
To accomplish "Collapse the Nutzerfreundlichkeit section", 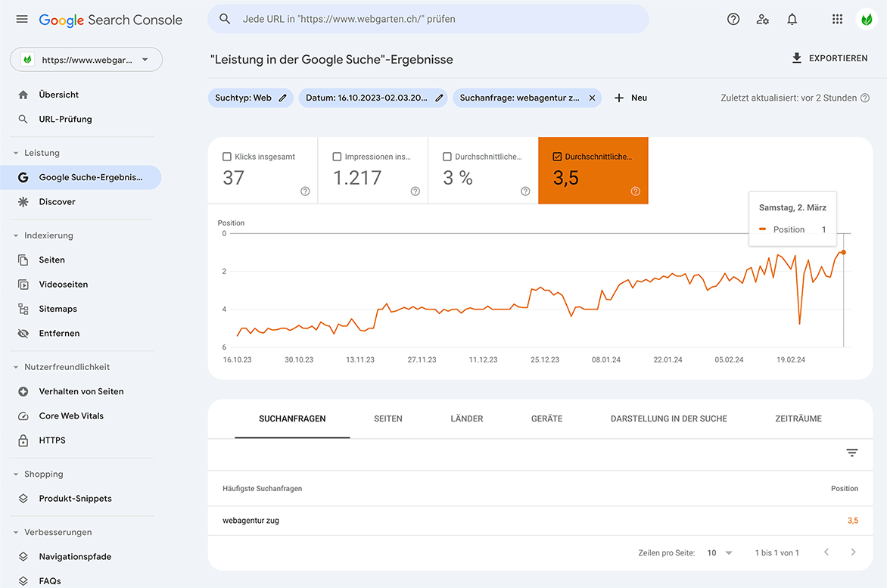I will pos(16,367).
